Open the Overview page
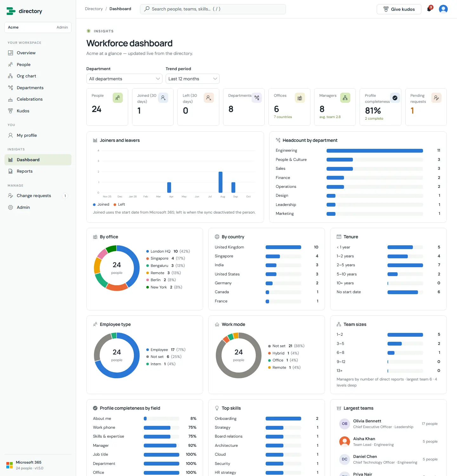The width and height of the screenshot is (457, 476). click(38, 53)
